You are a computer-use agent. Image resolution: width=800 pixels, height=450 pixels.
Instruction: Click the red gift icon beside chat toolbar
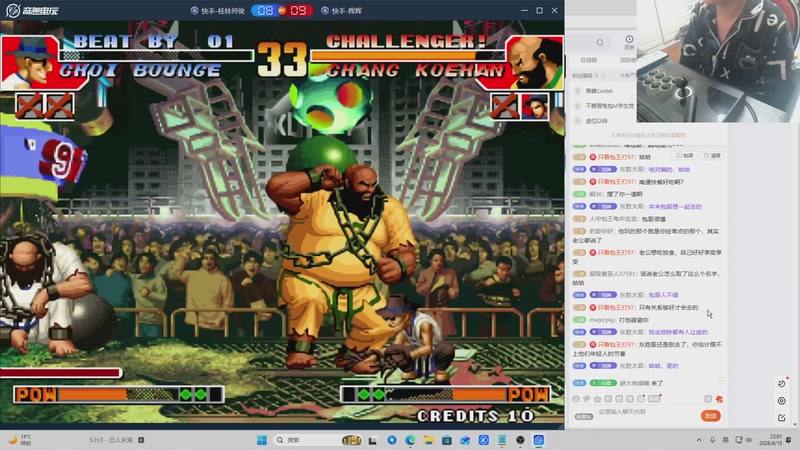[x=719, y=399]
